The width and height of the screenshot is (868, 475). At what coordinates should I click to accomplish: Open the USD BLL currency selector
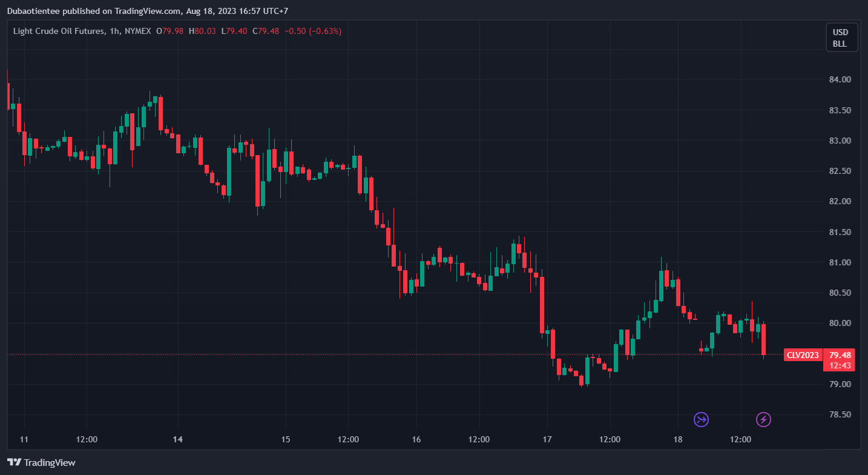(x=841, y=38)
